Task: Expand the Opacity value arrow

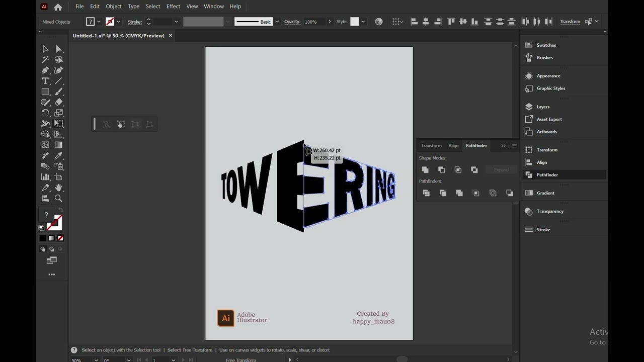Action: (x=330, y=22)
